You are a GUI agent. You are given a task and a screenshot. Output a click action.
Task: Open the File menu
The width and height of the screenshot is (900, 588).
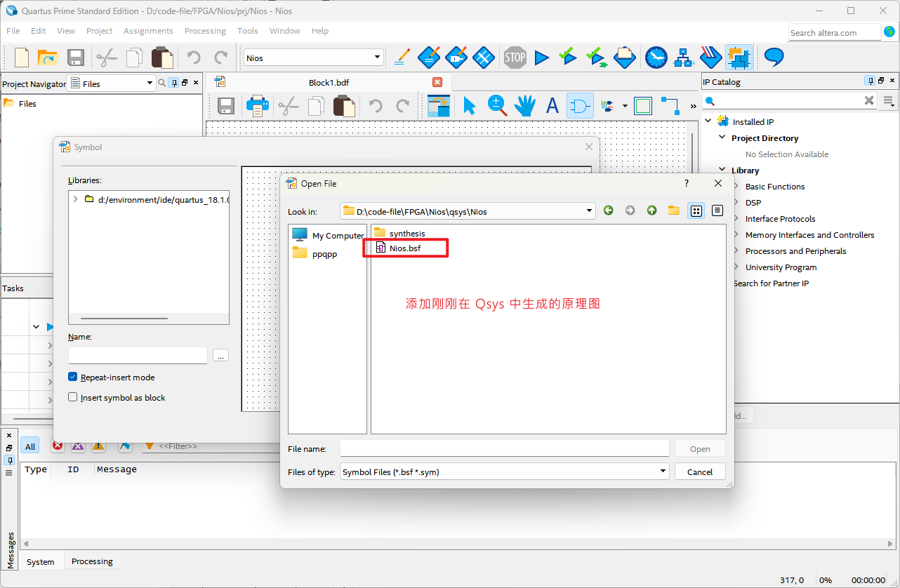(x=13, y=31)
